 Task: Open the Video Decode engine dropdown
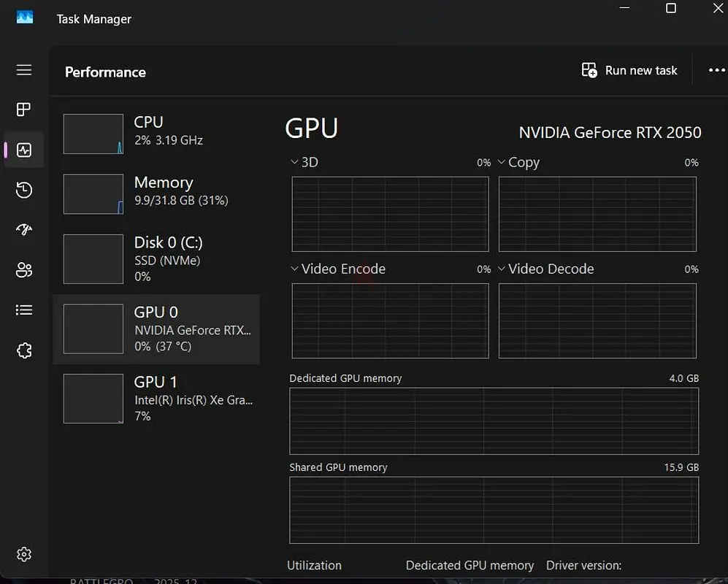(x=545, y=269)
